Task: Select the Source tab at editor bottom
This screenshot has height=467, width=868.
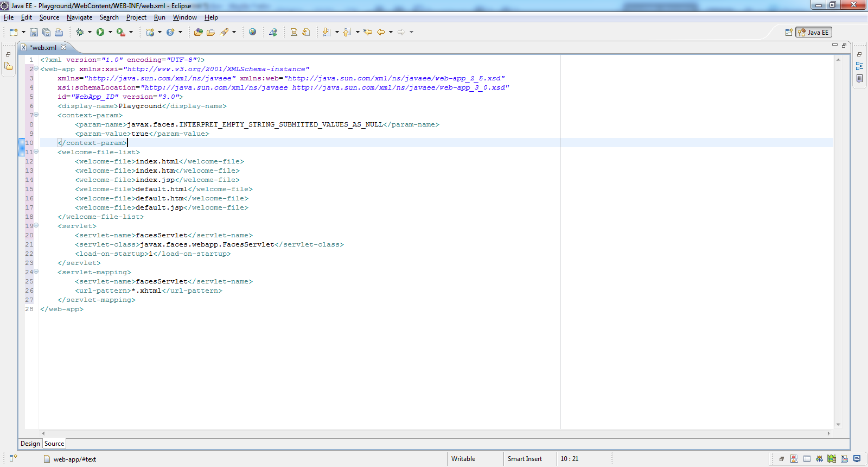Action: (54, 444)
